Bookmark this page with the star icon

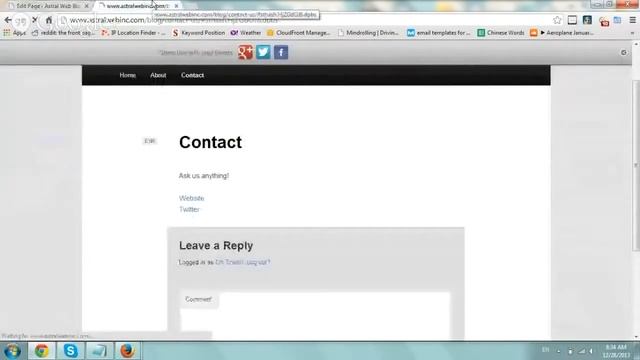(557, 20)
